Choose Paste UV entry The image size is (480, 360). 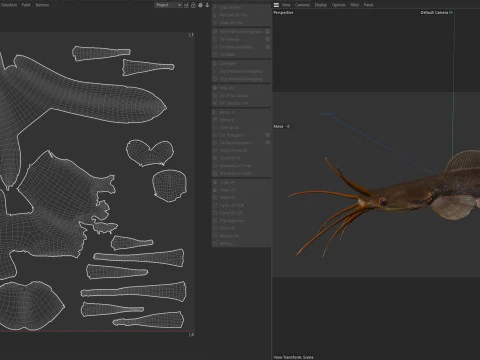[241, 190]
